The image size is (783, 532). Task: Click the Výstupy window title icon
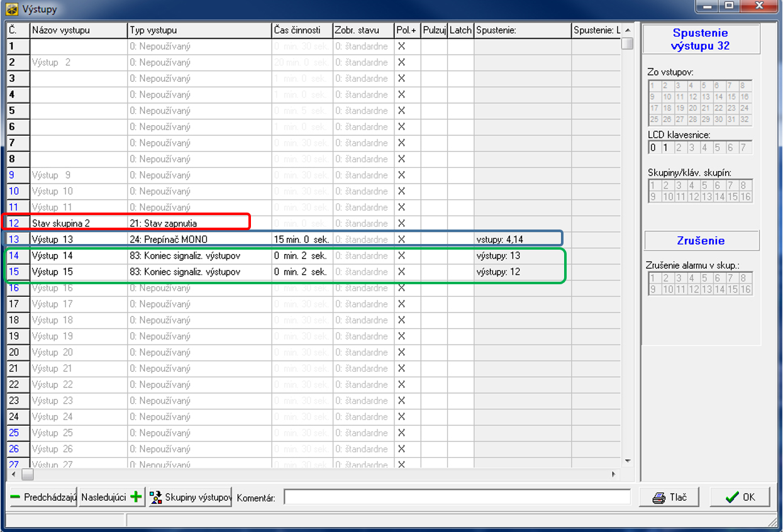coord(11,9)
